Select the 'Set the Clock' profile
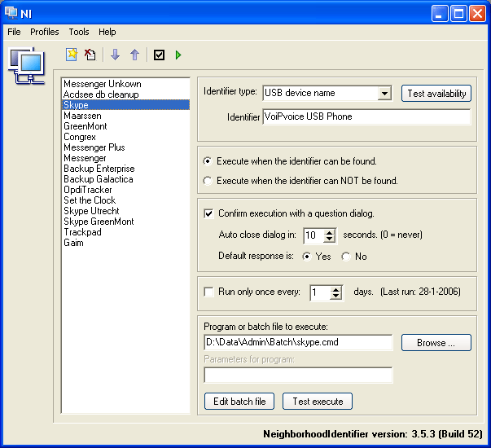This screenshot has height=448, width=491. click(x=125, y=200)
